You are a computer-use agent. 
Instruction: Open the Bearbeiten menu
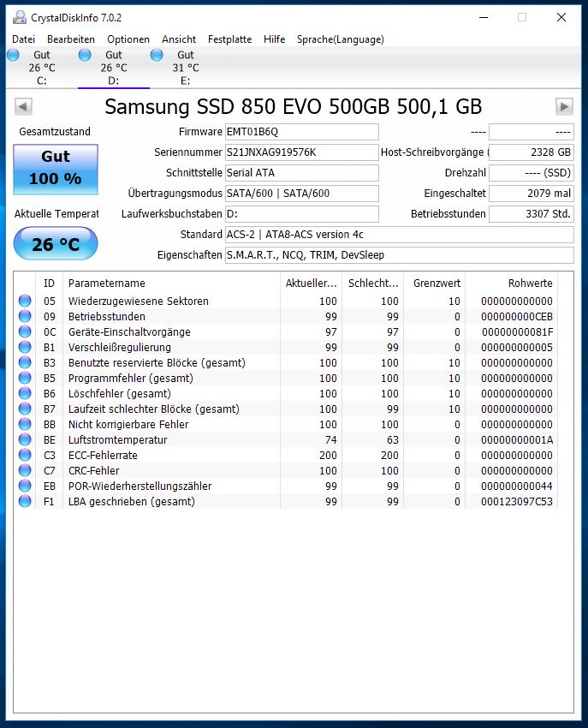click(71, 39)
